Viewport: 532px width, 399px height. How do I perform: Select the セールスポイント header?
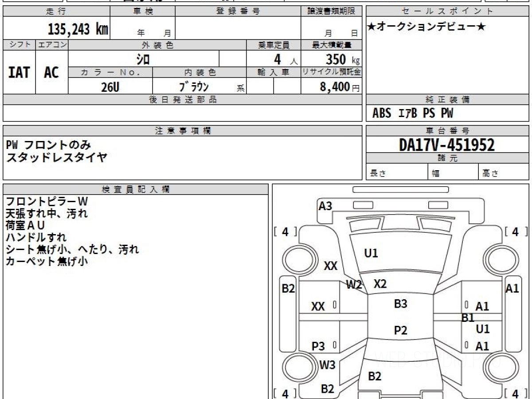[447, 12]
